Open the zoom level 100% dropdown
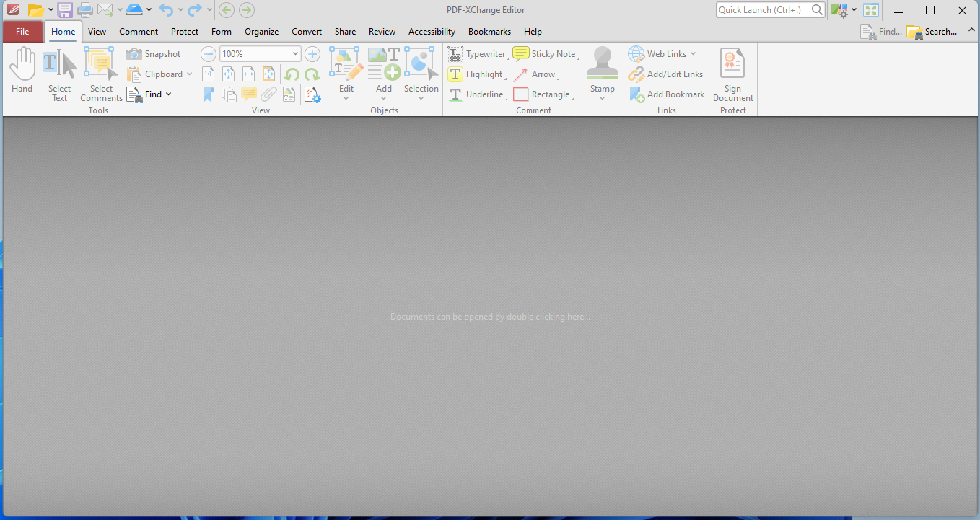This screenshot has height=520, width=980. 295,54
